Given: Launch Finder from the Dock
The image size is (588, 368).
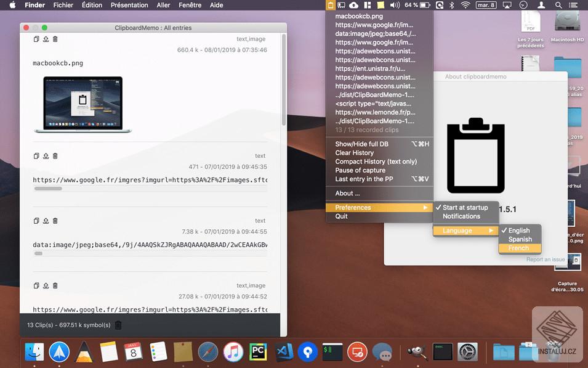Looking at the screenshot, I should (x=34, y=352).
